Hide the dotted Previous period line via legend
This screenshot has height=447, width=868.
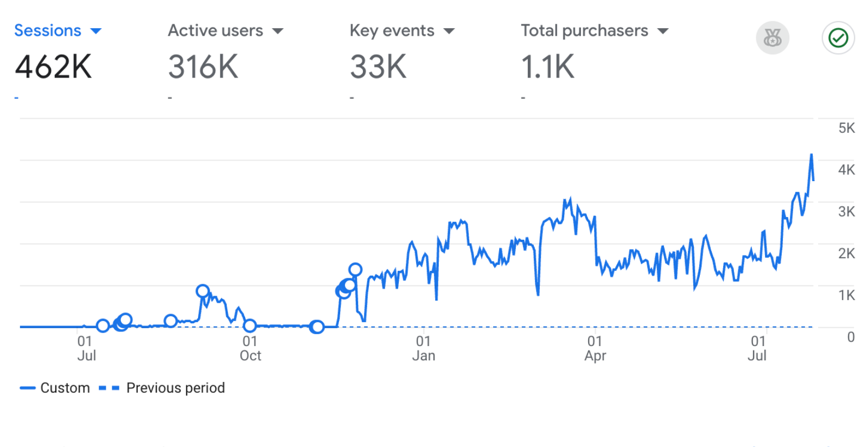175,387
